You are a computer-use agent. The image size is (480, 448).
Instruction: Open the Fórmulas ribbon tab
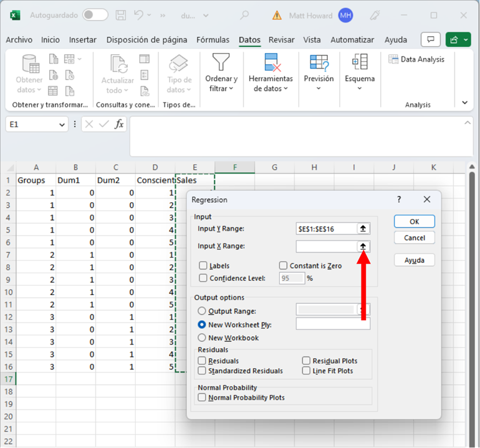coord(213,40)
